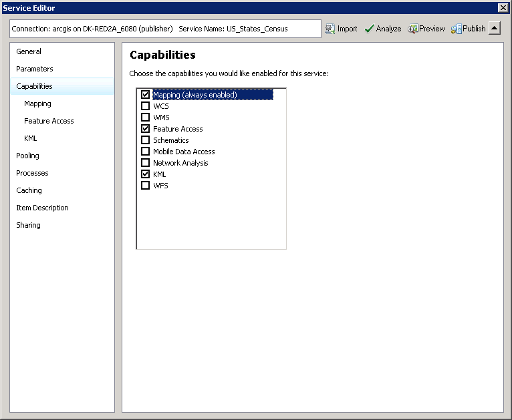512x420 pixels.
Task: Click the Preview magnifier icon
Action: tap(412, 29)
